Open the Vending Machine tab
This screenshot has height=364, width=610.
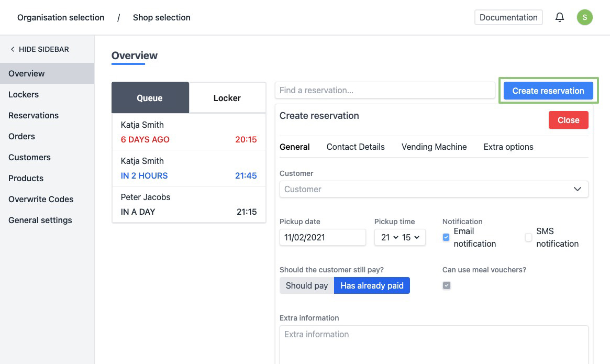pos(434,147)
